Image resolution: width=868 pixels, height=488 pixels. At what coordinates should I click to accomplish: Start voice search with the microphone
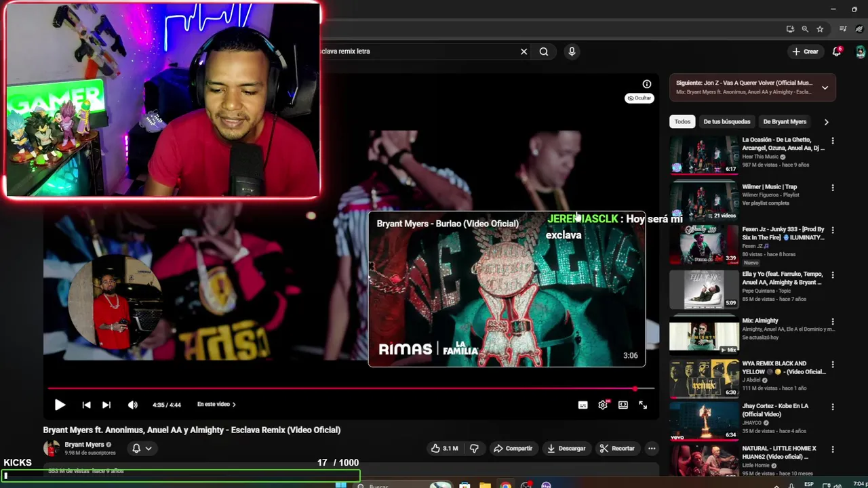(572, 52)
